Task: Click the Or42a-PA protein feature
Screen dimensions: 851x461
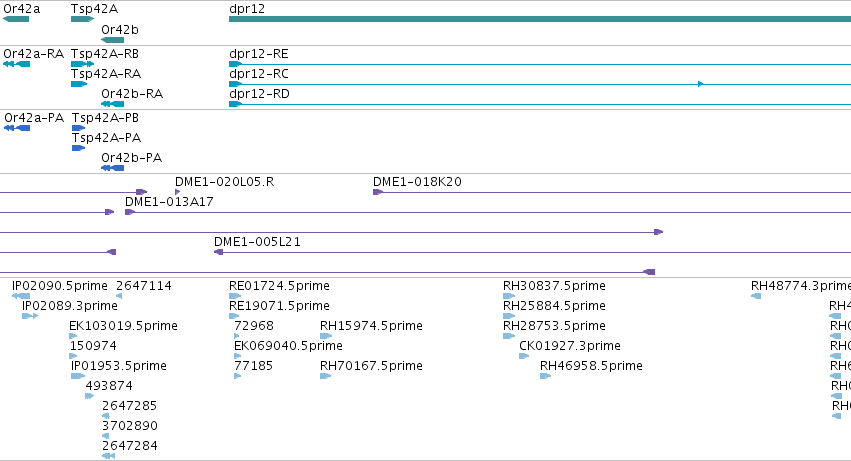Action: [17, 128]
